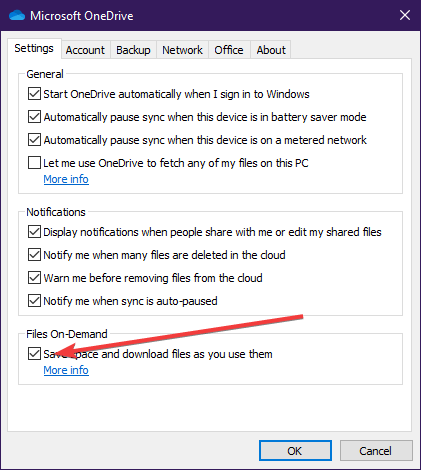Uncheck Start OneDrive automatically at sign in

click(x=34, y=94)
